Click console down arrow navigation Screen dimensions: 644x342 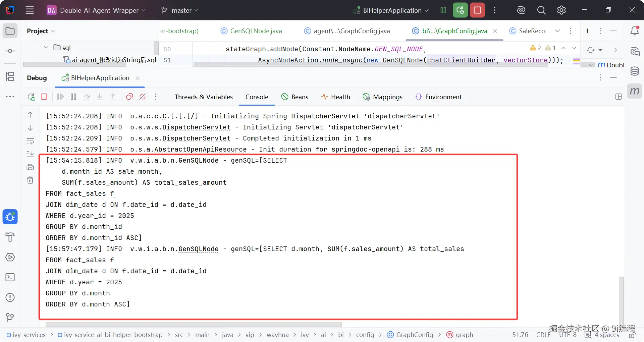coord(30,128)
